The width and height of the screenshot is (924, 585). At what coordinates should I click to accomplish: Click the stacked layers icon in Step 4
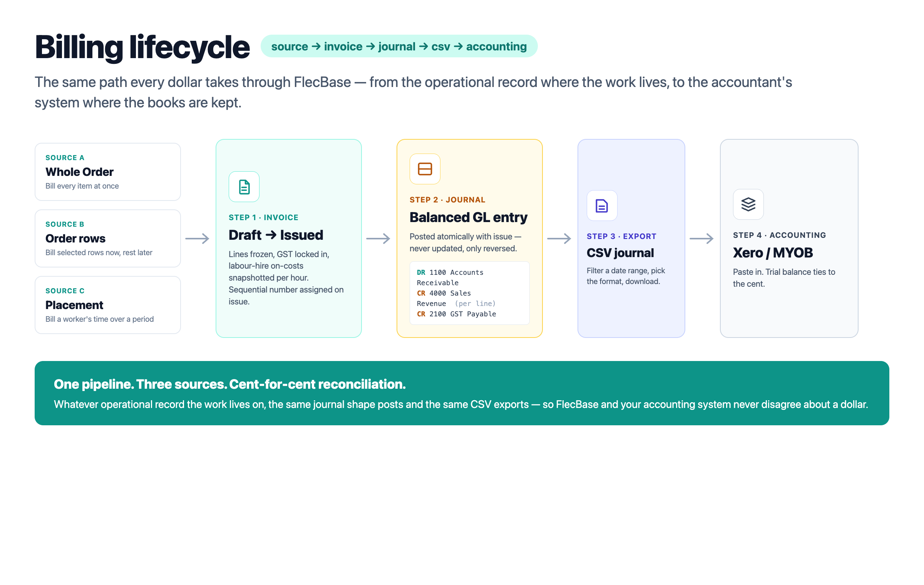click(748, 204)
